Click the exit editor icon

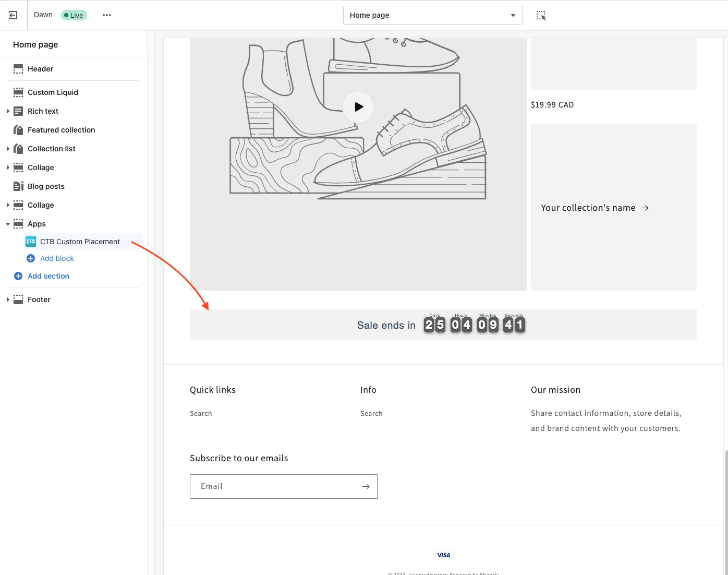click(13, 15)
